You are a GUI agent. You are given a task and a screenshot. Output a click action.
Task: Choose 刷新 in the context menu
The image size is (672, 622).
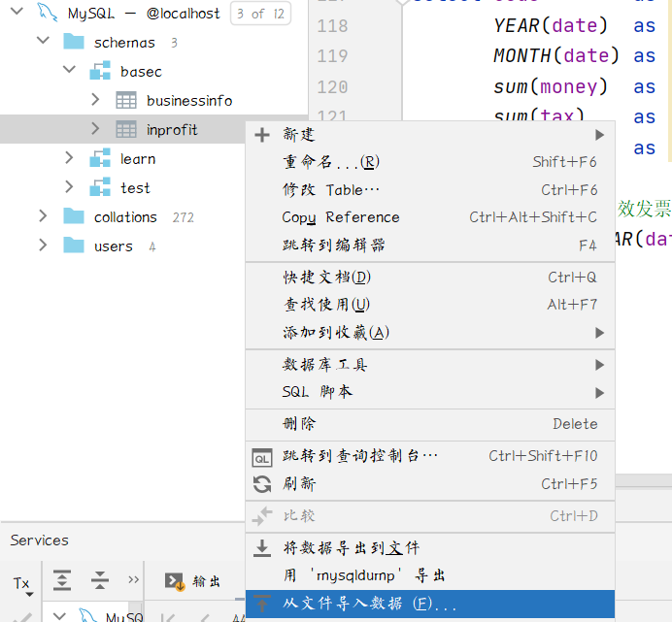430,484
